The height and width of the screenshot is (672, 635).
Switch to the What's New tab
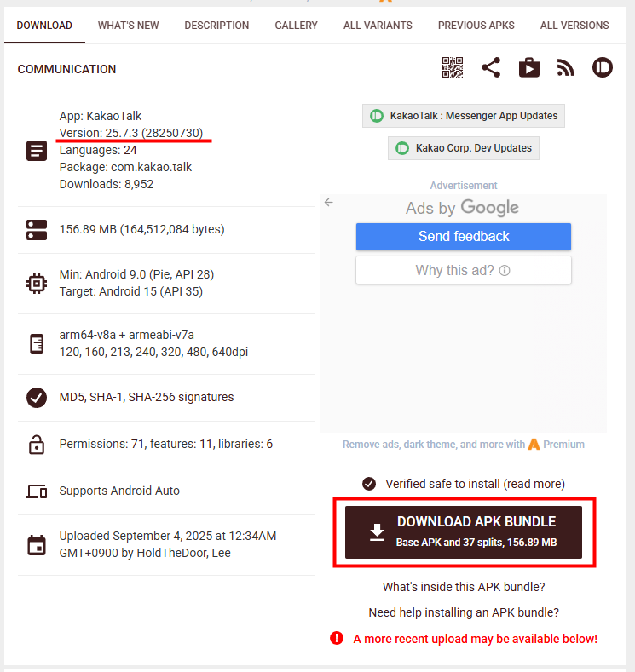[128, 26]
